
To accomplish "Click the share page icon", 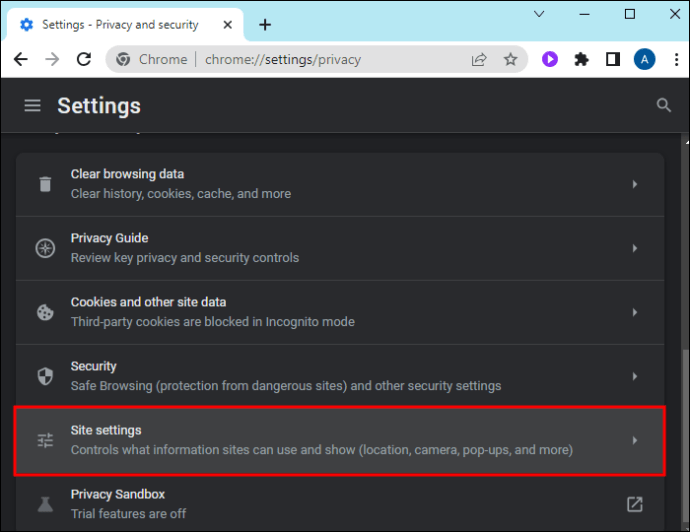I will (479, 59).
